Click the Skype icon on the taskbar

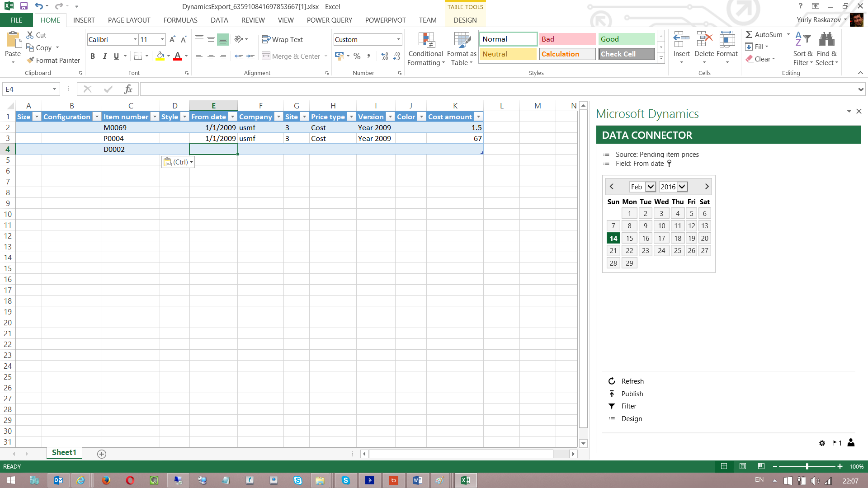[298, 480]
